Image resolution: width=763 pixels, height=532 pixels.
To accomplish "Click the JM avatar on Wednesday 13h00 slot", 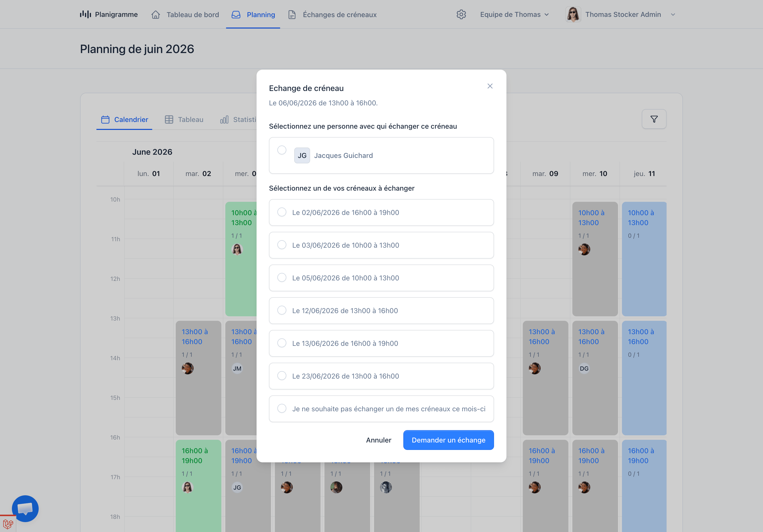I will 237,368.
